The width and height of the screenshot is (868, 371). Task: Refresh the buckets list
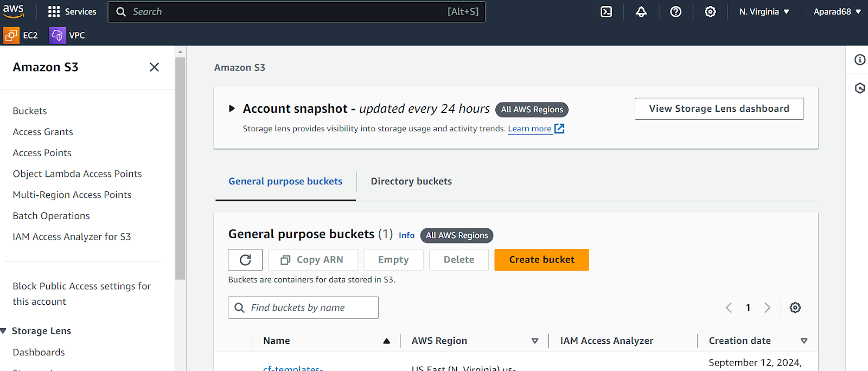tap(245, 260)
